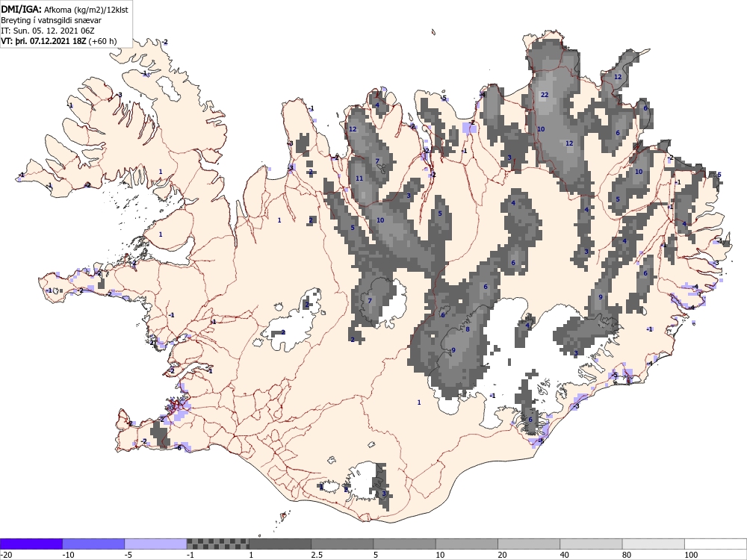This screenshot has height=560, width=747.
Task: Click the '-20' legend scale label
Action: pos(6,556)
